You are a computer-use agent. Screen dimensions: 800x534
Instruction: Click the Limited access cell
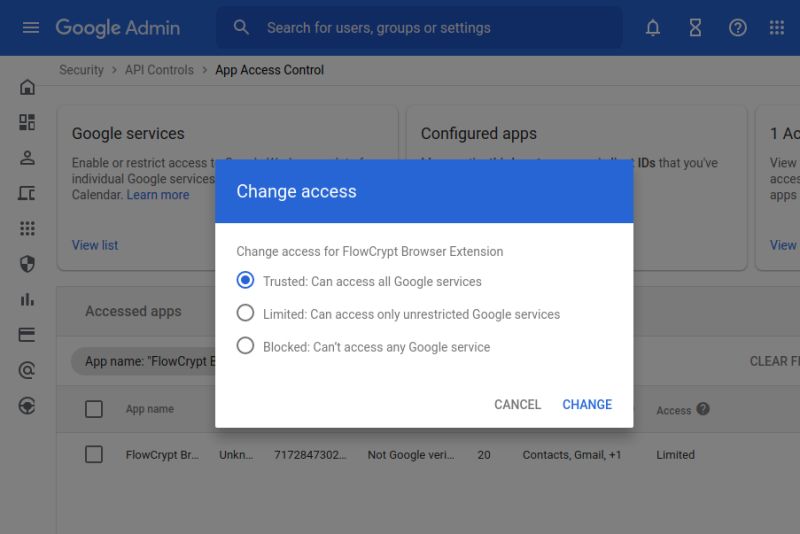pyautogui.click(x=676, y=455)
